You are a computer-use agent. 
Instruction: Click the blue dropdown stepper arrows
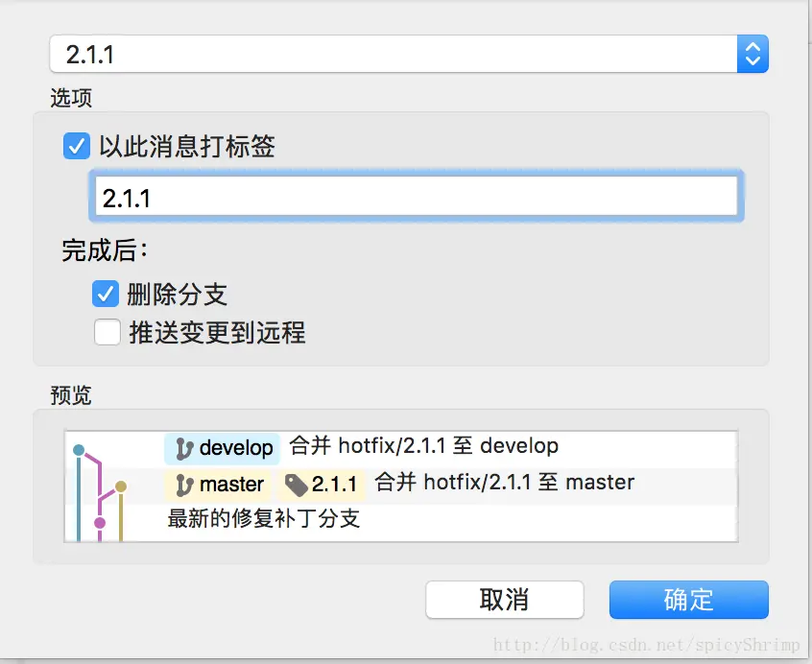752,54
